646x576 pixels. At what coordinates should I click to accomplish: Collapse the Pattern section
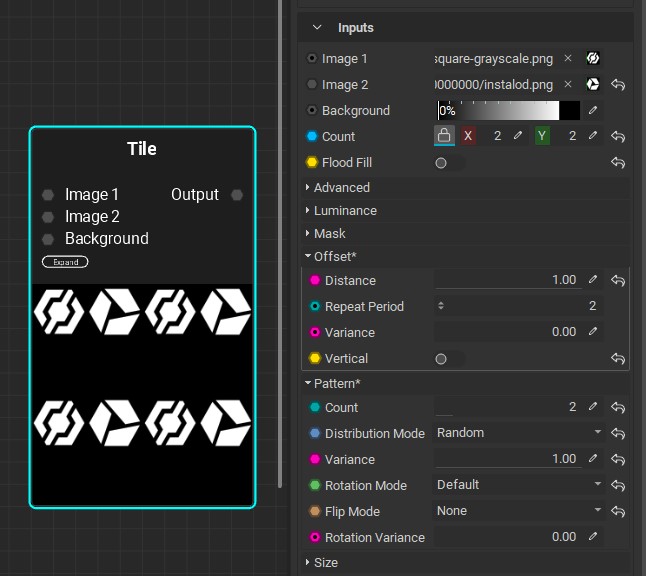336,384
